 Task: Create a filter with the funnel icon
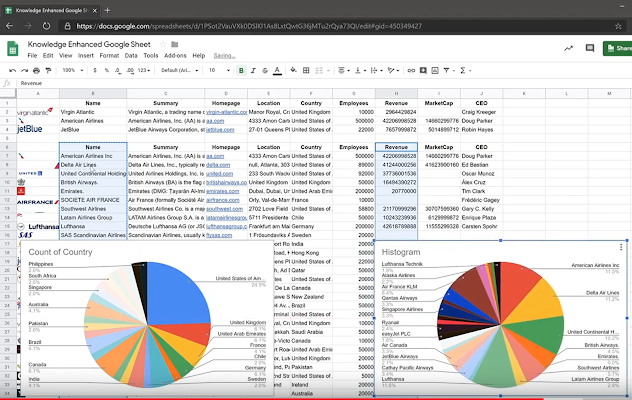tap(447, 71)
